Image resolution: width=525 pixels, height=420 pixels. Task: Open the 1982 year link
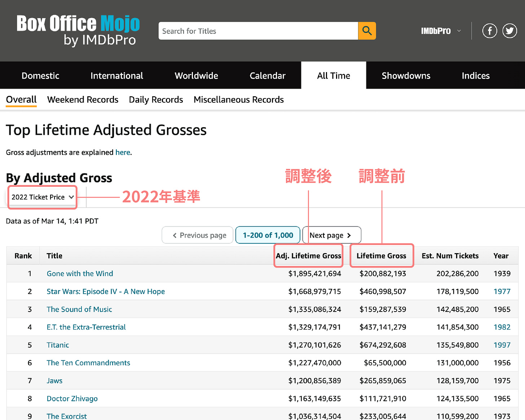[x=502, y=327]
